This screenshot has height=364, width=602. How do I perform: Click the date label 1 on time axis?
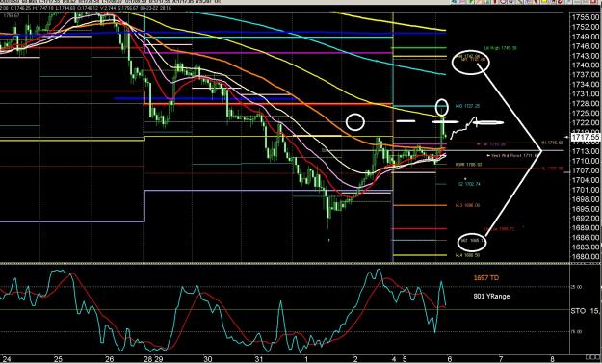click(x=306, y=359)
